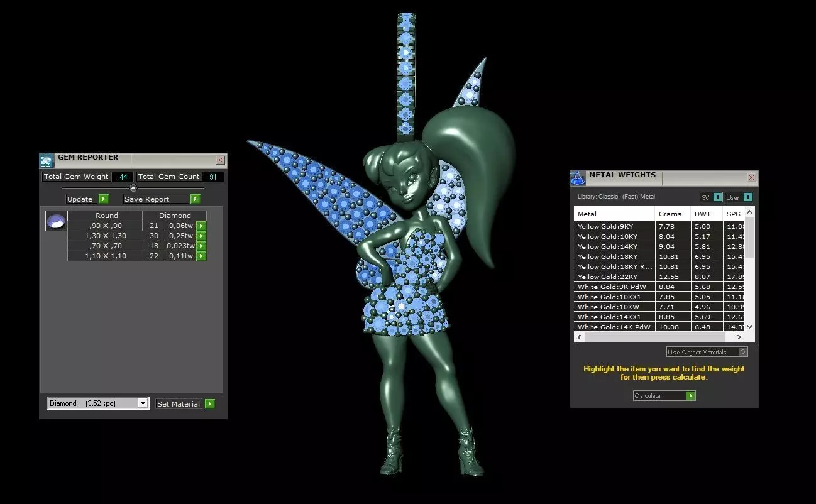Click the green arrow beside Set Material
Image resolution: width=816 pixels, height=504 pixels.
coord(210,404)
